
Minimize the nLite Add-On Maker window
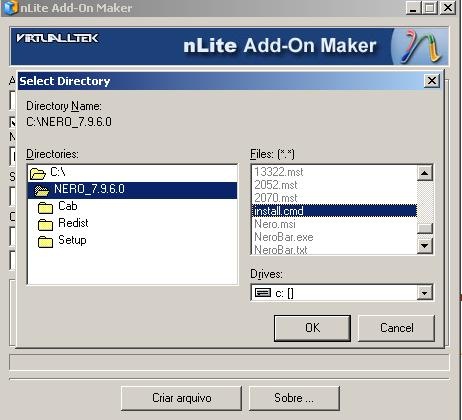pos(413,7)
